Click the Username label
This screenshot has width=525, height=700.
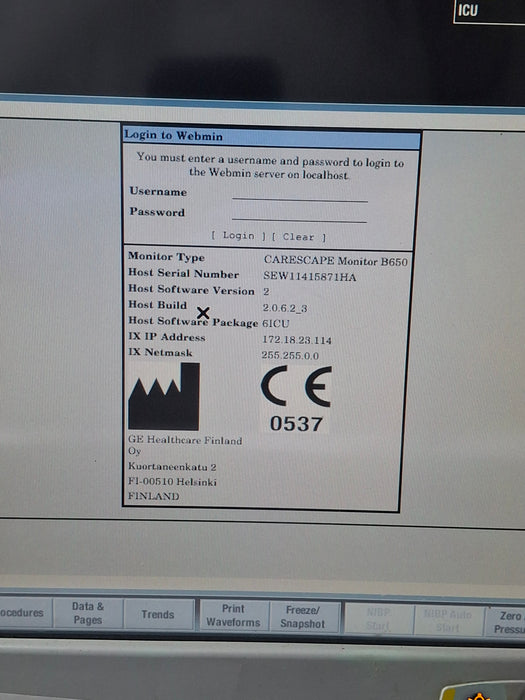click(158, 192)
